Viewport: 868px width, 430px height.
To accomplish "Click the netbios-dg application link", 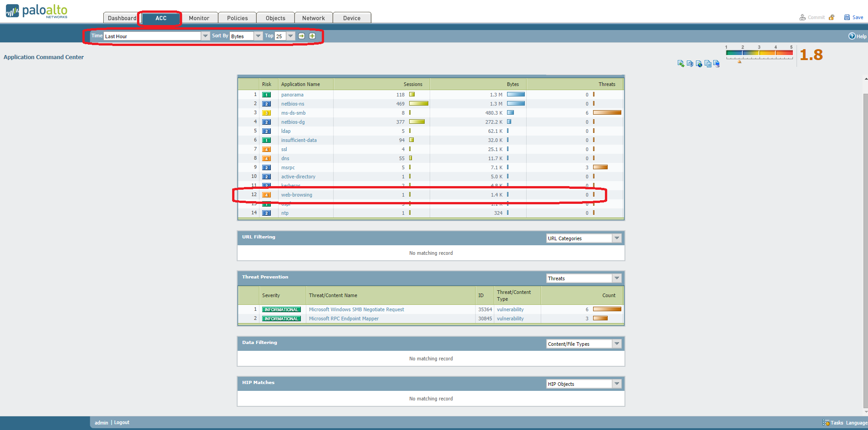I will [293, 122].
